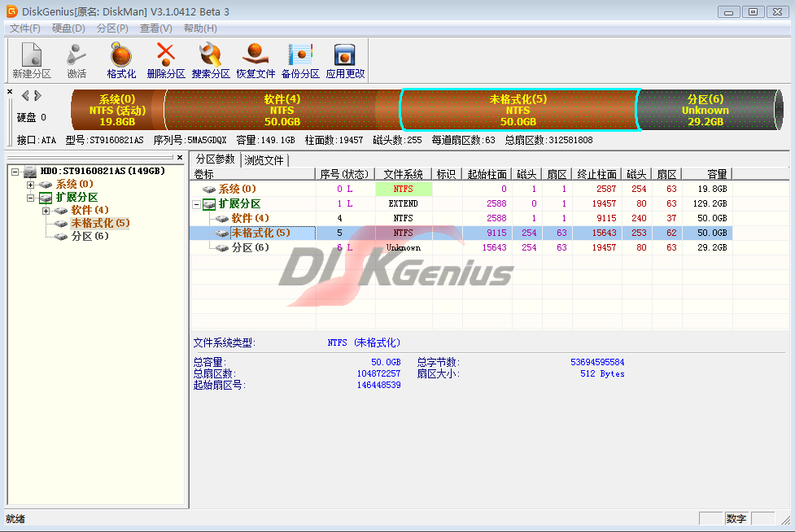Close the left tree panel
Viewport: 795px width, 532px height.
point(180,158)
